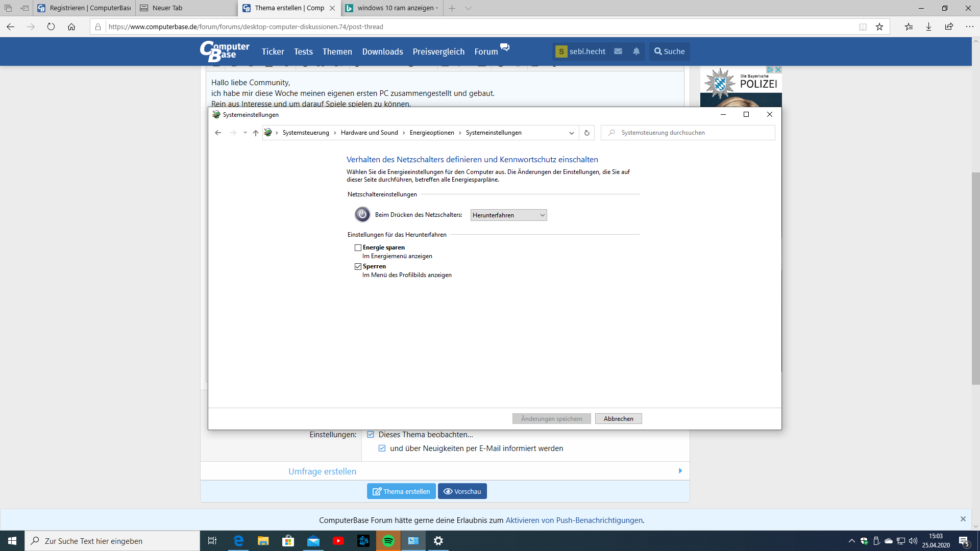Open the Herunterfahren power button dropdown

point(508,215)
